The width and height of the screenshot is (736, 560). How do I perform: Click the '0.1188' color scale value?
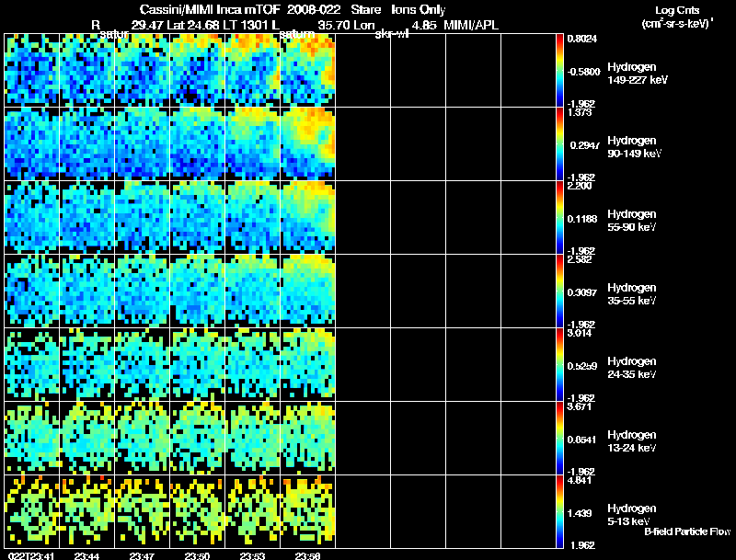582,219
